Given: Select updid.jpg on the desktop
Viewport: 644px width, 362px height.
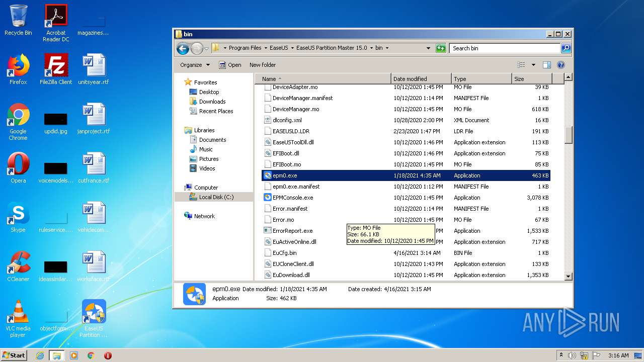Looking at the screenshot, I should 56,124.
